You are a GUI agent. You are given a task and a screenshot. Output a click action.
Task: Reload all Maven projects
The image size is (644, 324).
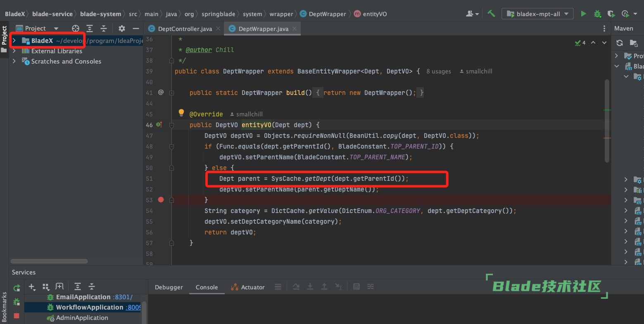tap(619, 43)
